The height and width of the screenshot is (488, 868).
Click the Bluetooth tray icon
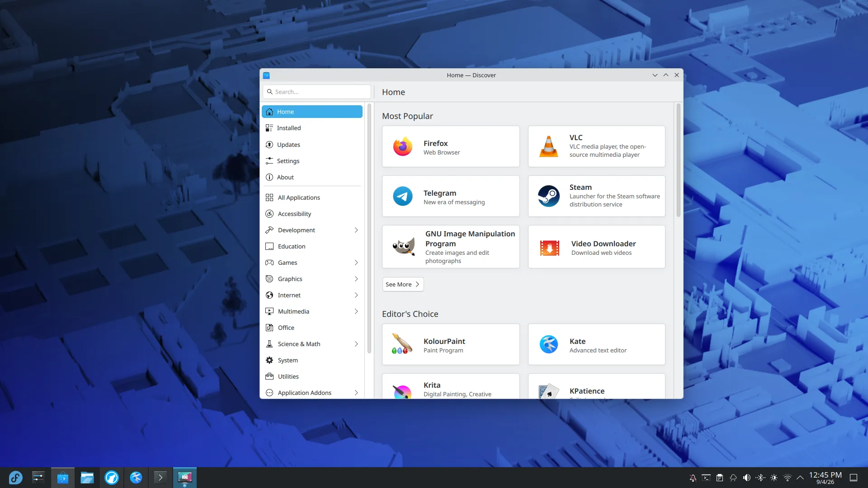pos(760,478)
